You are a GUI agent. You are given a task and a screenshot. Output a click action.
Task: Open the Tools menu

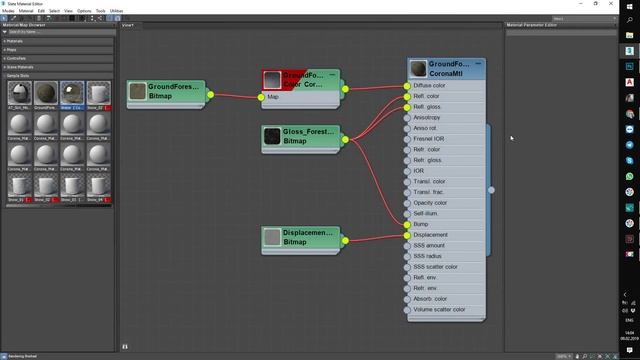point(100,11)
